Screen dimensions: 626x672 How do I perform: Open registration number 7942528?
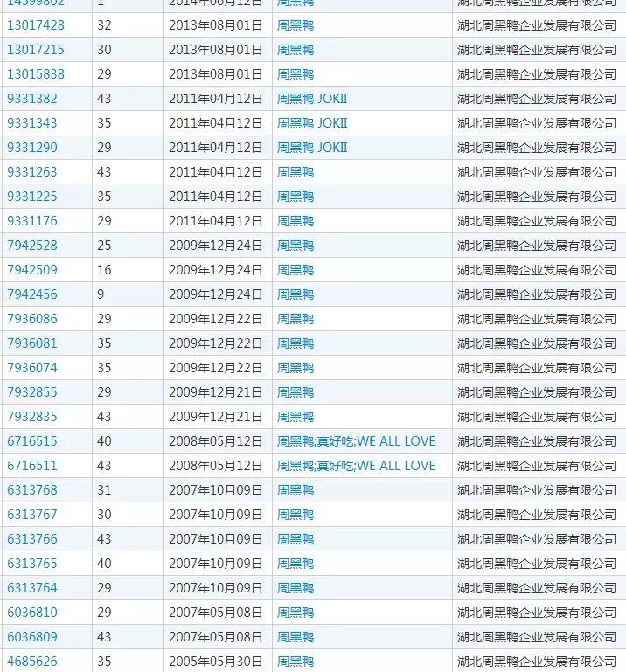(x=32, y=246)
